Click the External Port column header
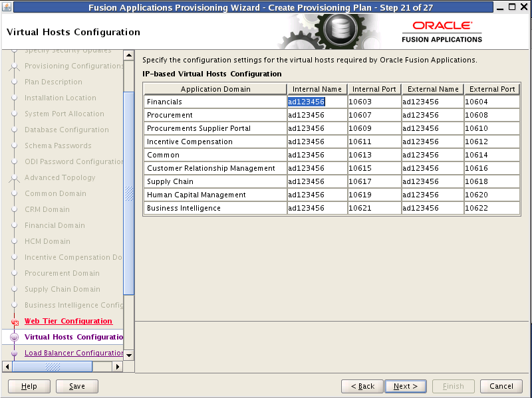The image size is (532, 398). [x=492, y=89]
